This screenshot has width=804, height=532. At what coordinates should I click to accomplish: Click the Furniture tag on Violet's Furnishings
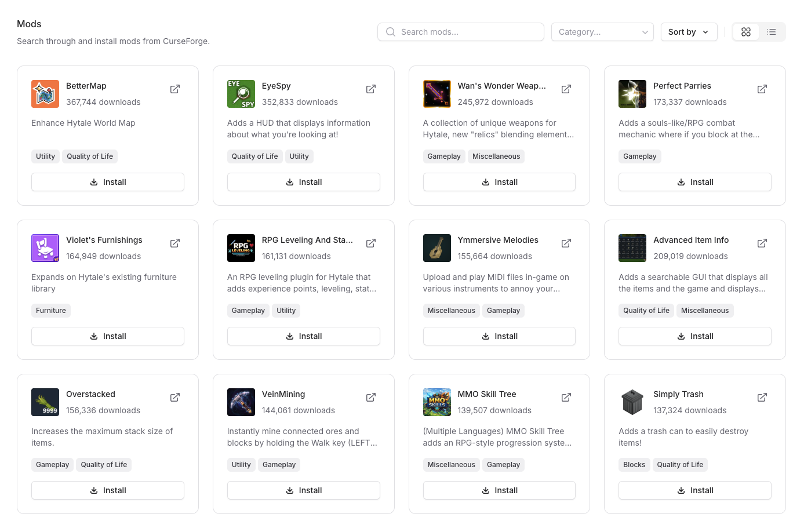coord(50,310)
